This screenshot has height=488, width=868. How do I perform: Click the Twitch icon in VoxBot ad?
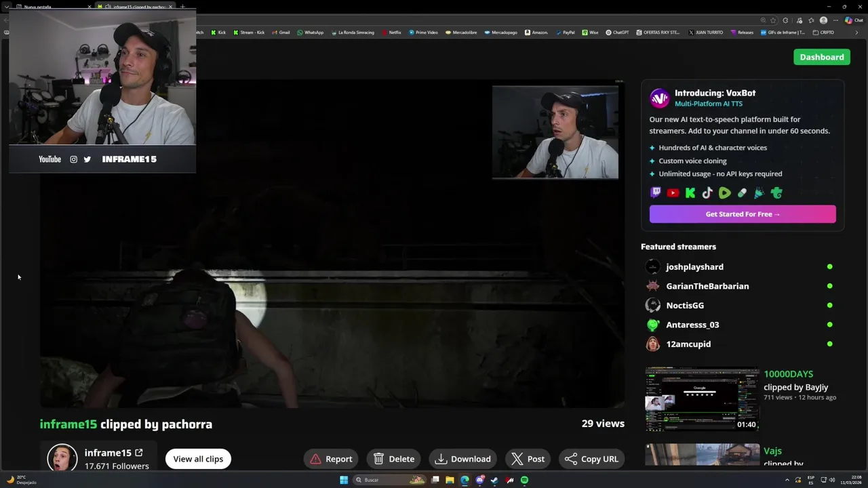656,192
